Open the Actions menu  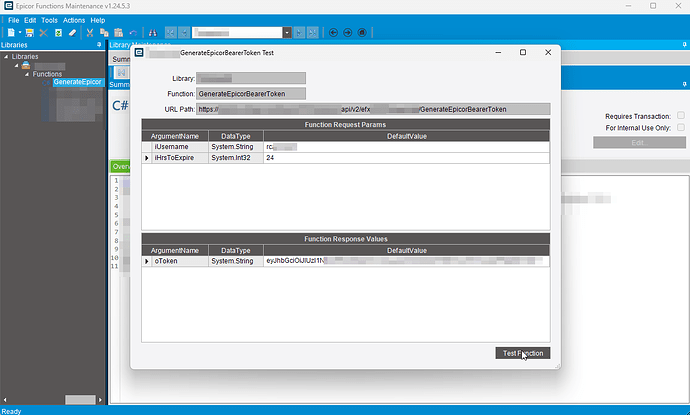74,20
